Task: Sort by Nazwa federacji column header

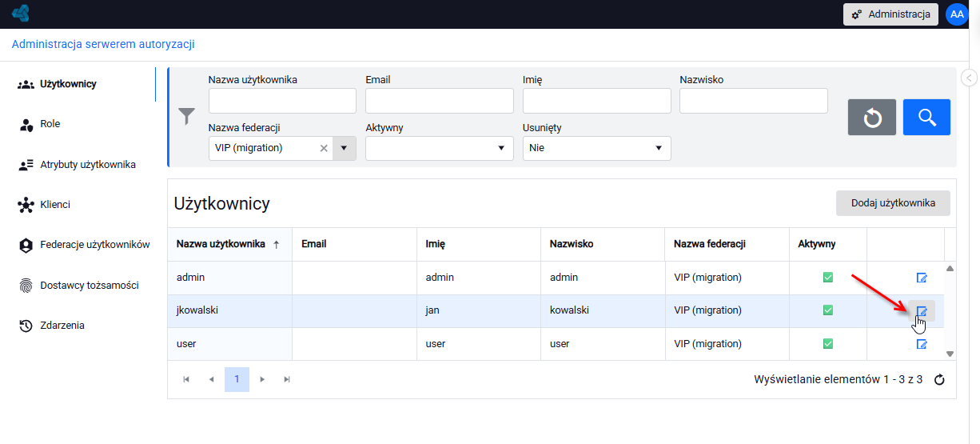Action: pyautogui.click(x=727, y=245)
